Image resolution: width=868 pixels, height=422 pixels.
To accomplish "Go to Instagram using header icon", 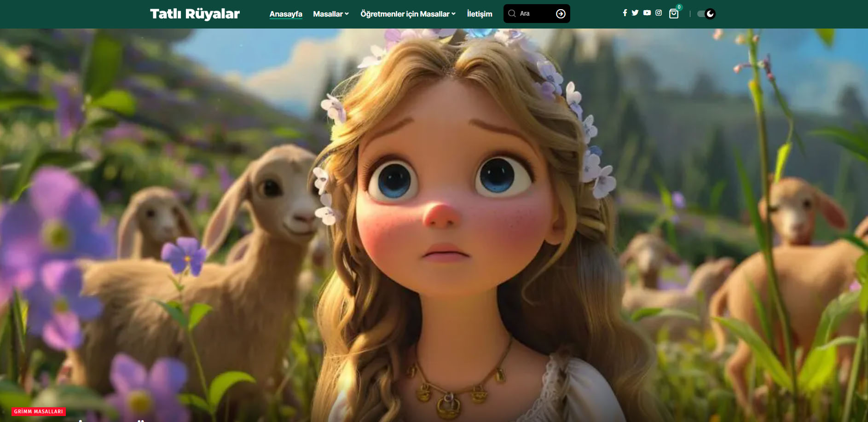I will click(x=659, y=13).
